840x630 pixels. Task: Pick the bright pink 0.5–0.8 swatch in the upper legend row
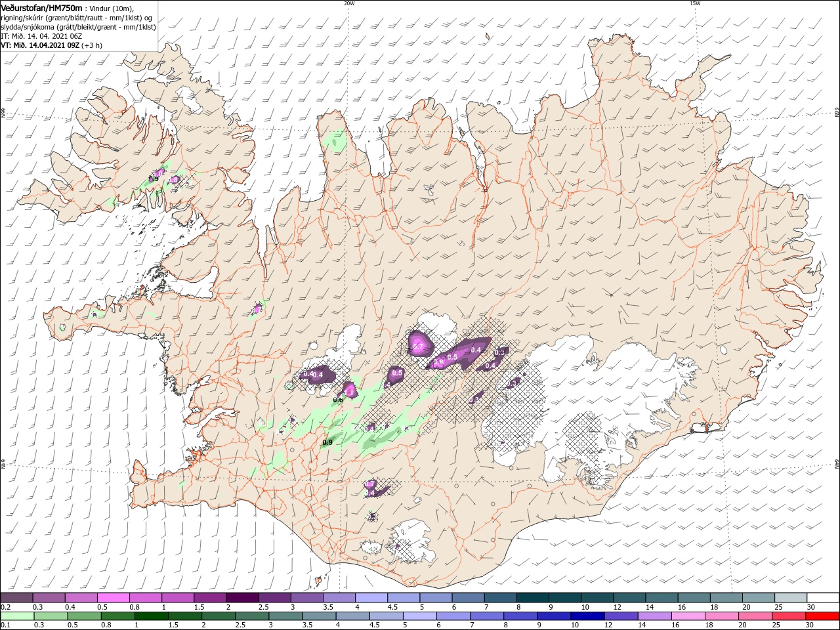point(113,598)
